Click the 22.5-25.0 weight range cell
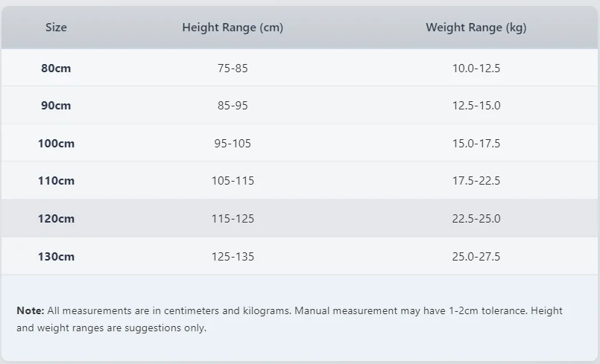The image size is (600, 364). tap(476, 219)
